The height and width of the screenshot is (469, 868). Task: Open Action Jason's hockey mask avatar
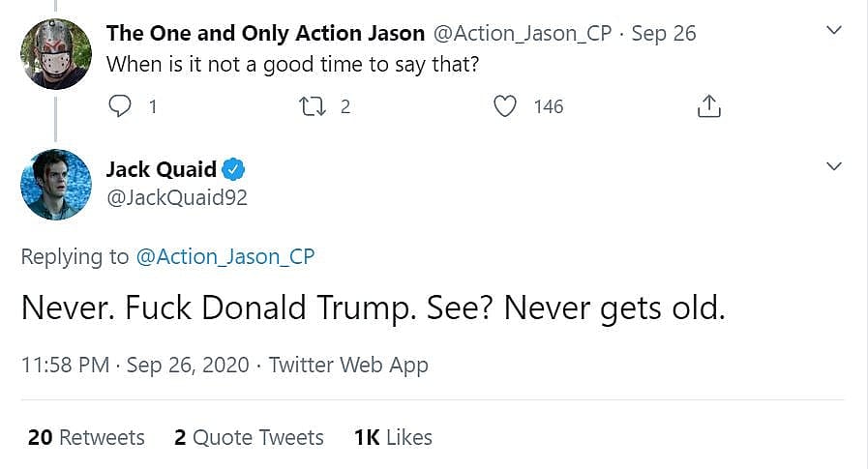click(56, 53)
